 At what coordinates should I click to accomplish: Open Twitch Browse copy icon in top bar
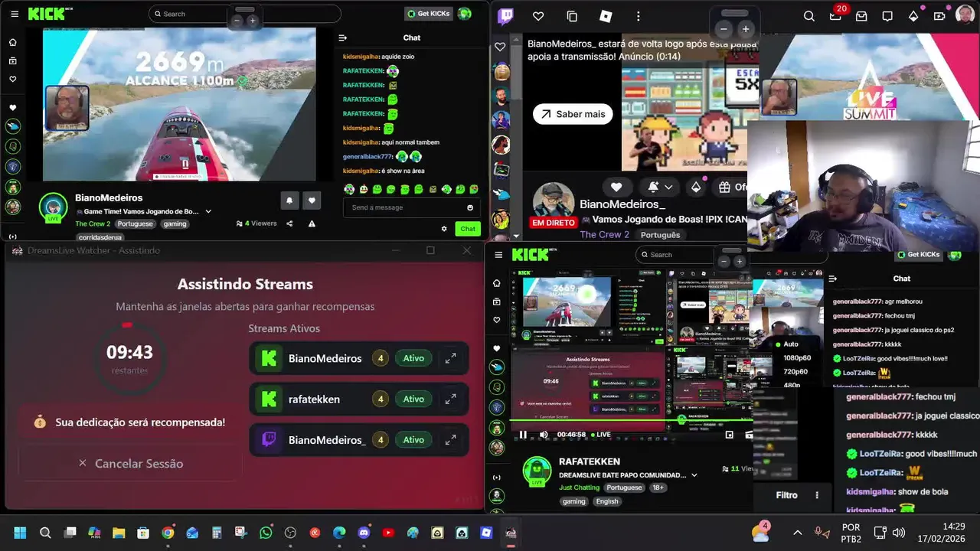[x=572, y=16]
